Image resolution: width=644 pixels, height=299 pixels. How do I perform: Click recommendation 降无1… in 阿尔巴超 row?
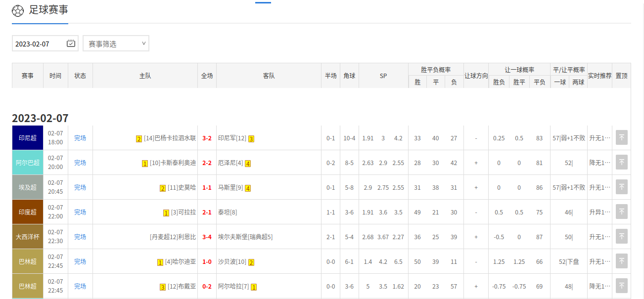[599, 163]
